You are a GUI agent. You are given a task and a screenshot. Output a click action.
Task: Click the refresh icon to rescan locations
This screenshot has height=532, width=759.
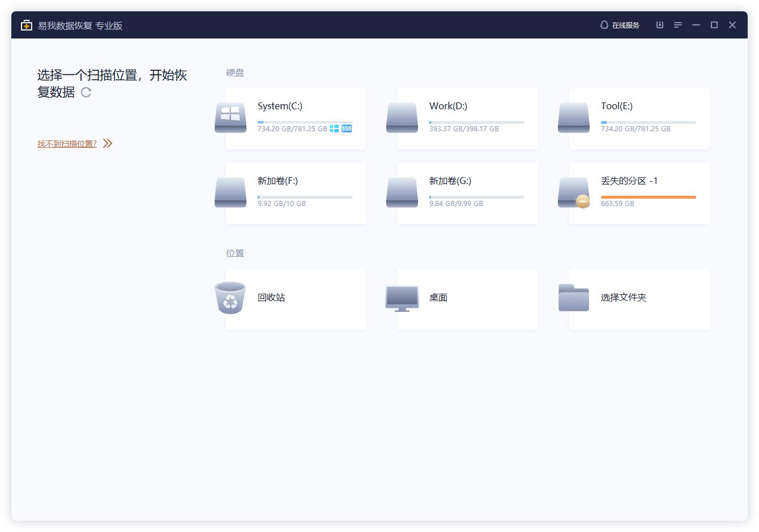coord(86,92)
